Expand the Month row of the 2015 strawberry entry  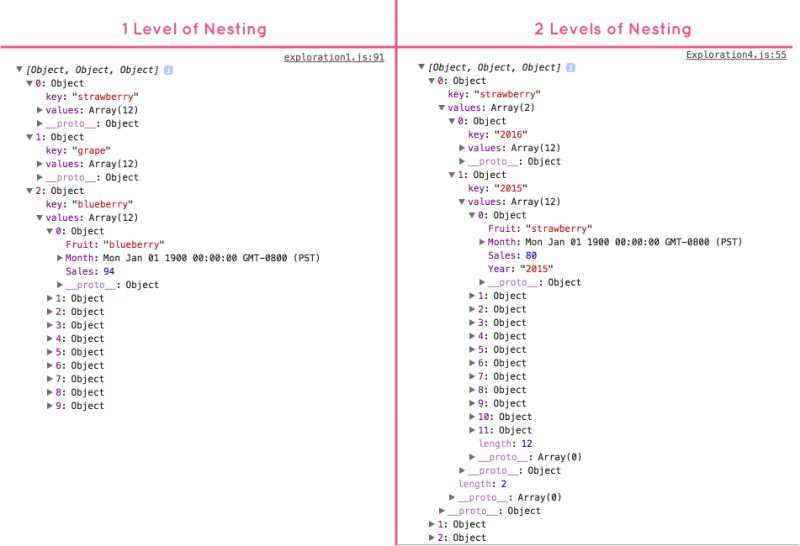482,242
